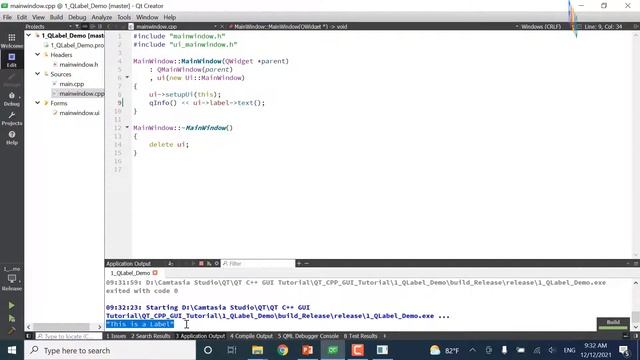Screen dimensions: 640x360
Task: Open the Help menu
Action: click(x=170, y=17)
